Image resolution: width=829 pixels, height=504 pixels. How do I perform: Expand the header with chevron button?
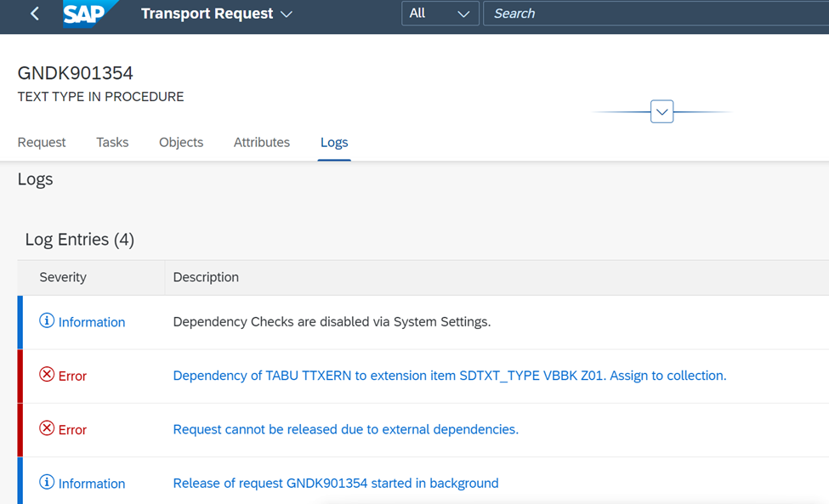point(661,111)
